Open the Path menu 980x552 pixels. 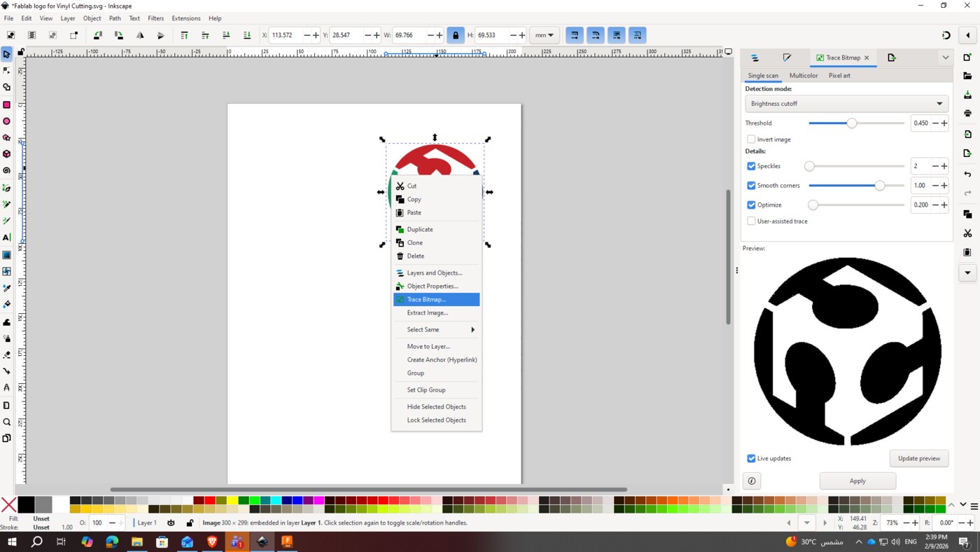tap(115, 18)
